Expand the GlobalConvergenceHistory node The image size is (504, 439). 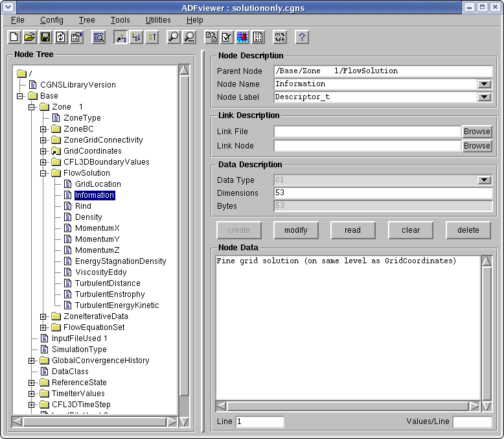32,361
